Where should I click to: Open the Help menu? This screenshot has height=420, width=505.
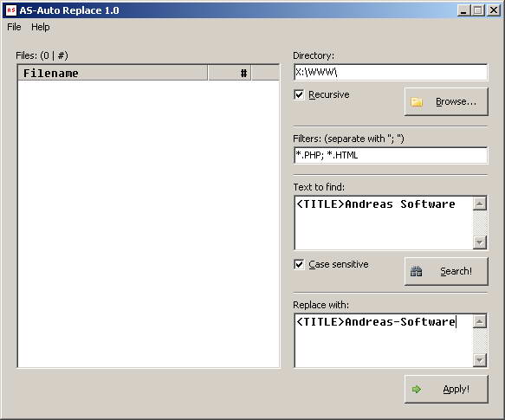[x=40, y=27]
